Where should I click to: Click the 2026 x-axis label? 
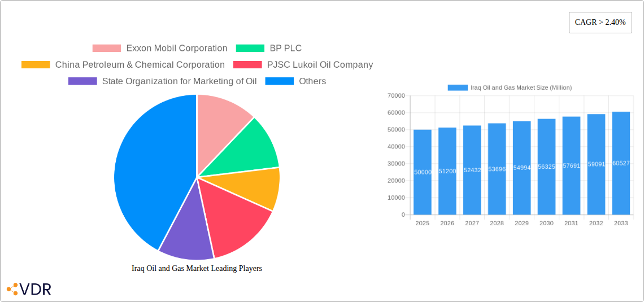click(x=447, y=223)
